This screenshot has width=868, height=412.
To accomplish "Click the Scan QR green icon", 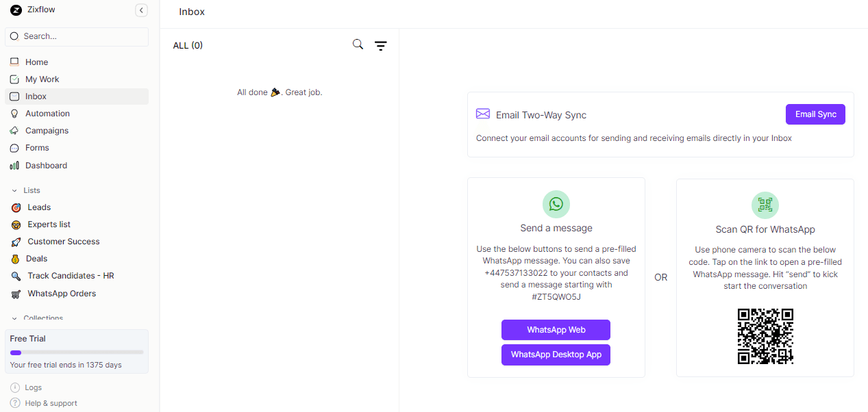I will click(765, 205).
